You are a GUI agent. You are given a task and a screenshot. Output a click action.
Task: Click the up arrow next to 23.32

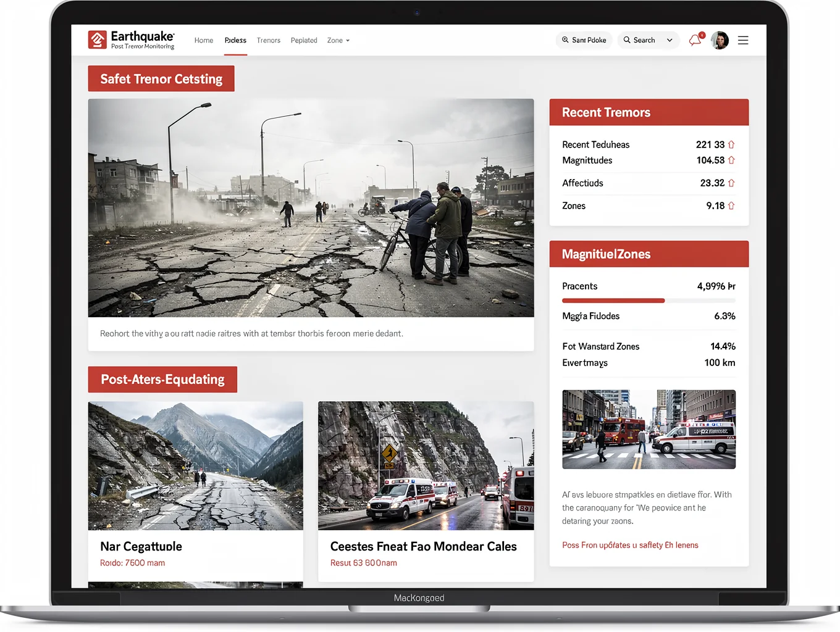coord(731,183)
